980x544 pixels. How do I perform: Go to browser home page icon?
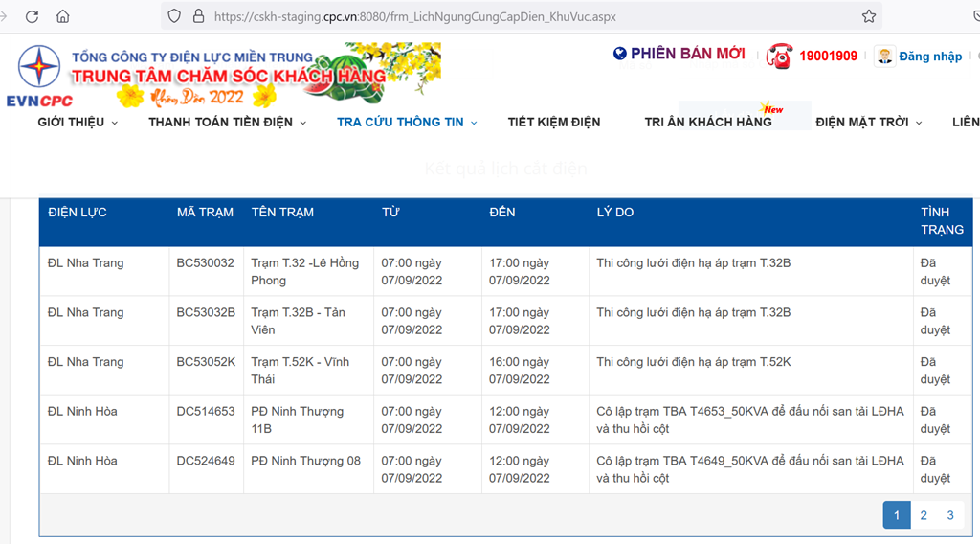[x=63, y=16]
